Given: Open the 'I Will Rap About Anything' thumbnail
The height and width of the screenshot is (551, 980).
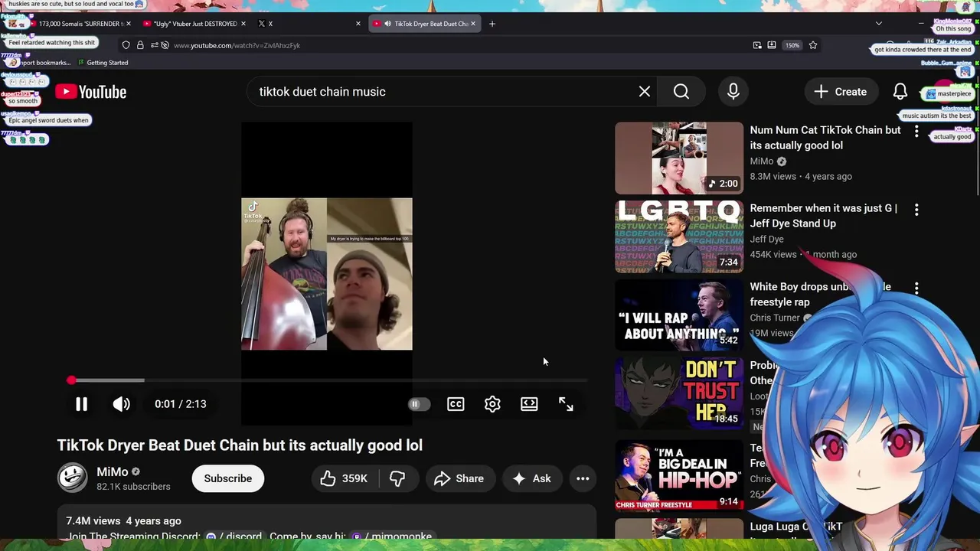Looking at the screenshot, I should tap(679, 315).
